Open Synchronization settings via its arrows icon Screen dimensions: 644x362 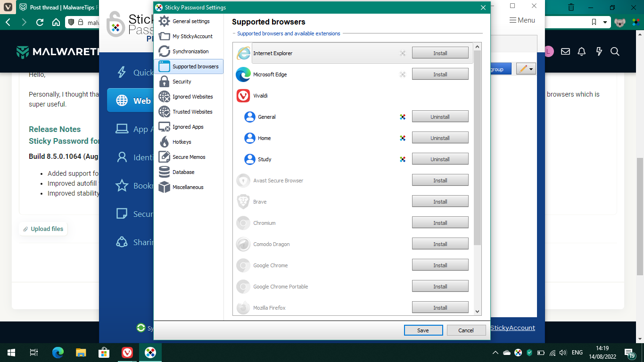(x=164, y=51)
